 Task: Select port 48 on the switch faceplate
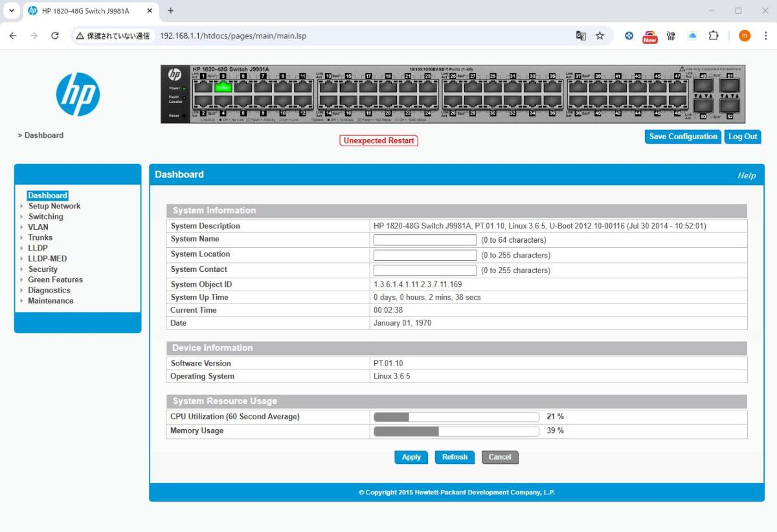click(x=677, y=100)
